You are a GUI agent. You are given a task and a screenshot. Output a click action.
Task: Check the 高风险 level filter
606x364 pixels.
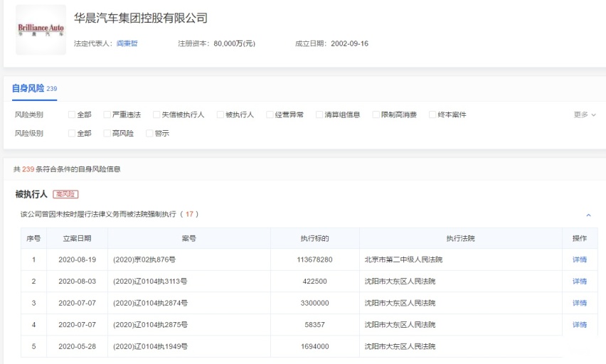[107, 134]
